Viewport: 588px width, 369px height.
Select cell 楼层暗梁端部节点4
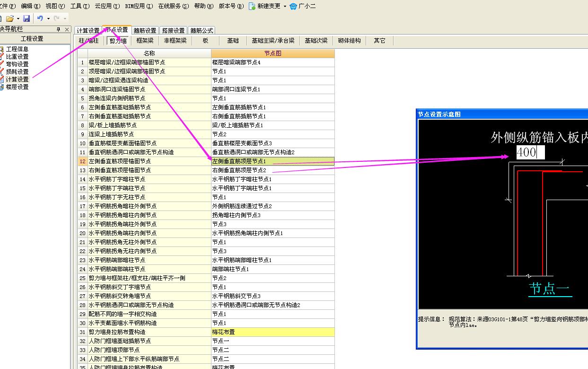pyautogui.click(x=273, y=62)
